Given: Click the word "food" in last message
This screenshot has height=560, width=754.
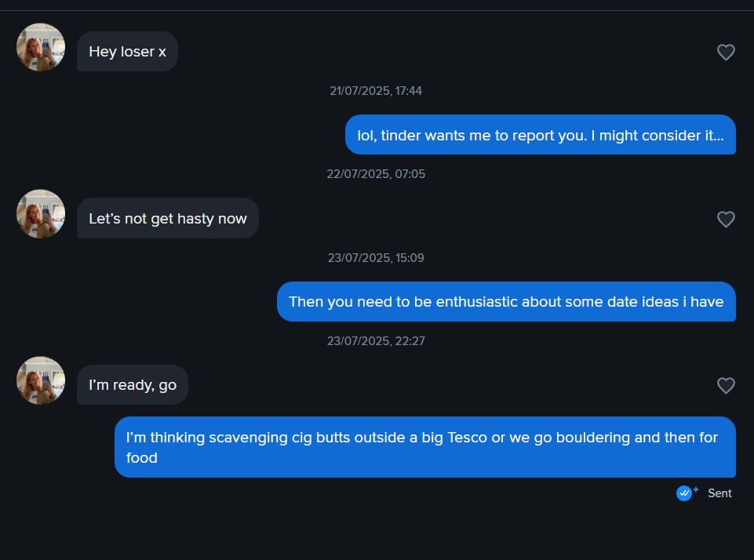Looking at the screenshot, I should click(142, 457).
